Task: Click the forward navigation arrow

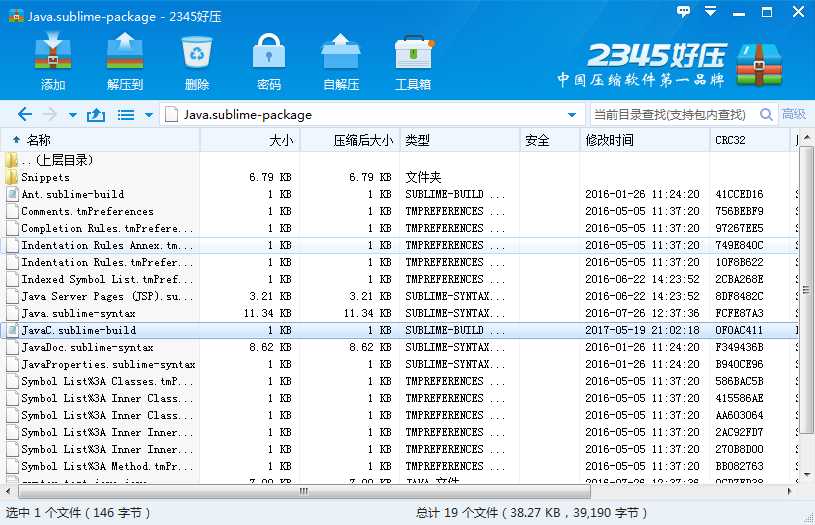Action: [50, 114]
